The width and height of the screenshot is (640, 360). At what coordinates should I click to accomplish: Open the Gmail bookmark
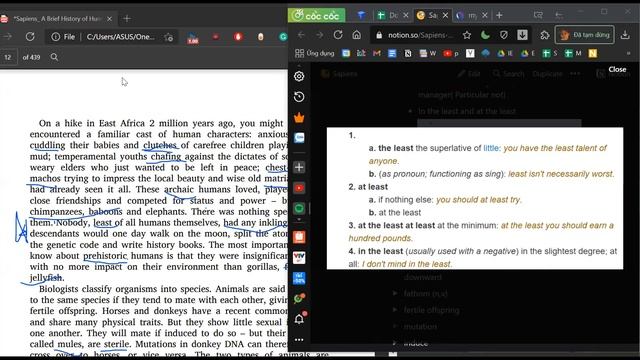377,53
